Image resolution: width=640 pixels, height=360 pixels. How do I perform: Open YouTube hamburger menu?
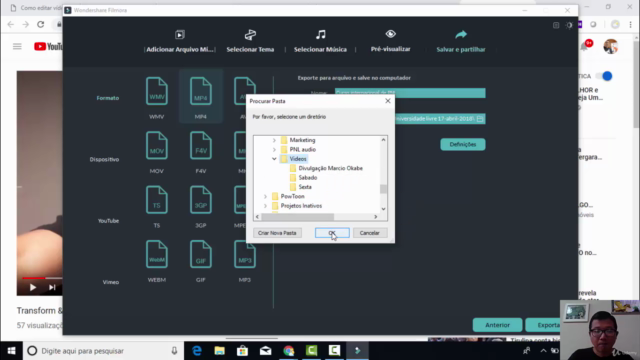click(17, 47)
